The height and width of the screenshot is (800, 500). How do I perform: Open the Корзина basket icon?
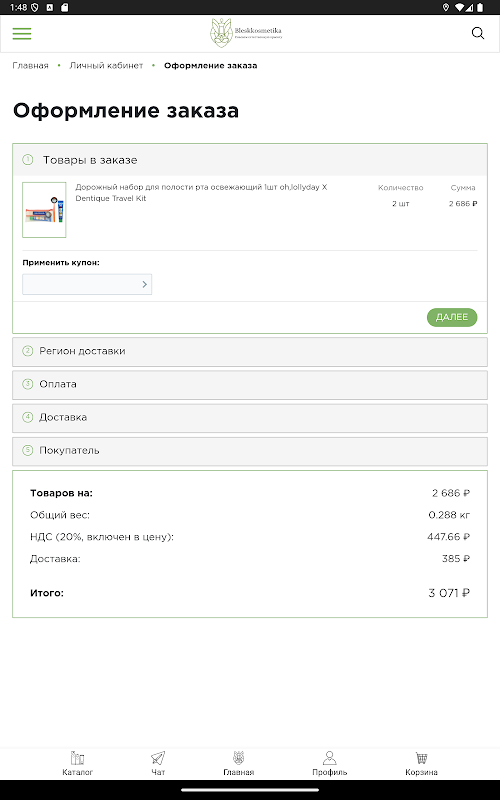(x=421, y=758)
